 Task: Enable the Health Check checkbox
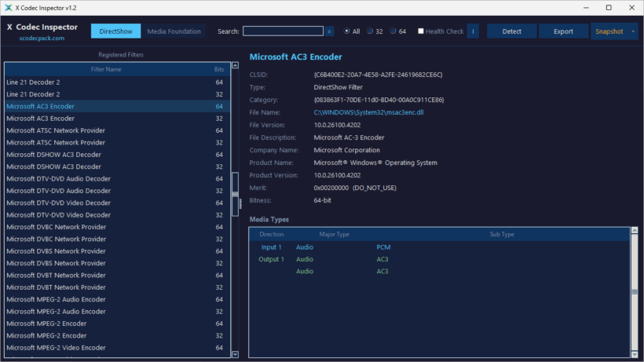421,31
